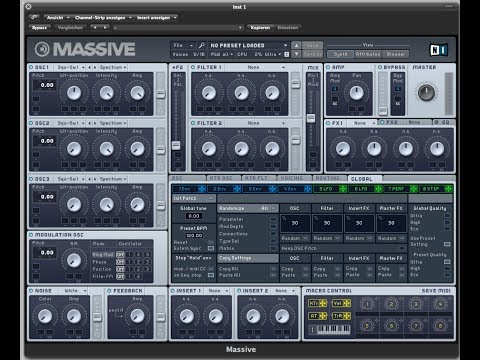The height and width of the screenshot is (360, 480).
Task: Open the NO PRESET LOADED preset dropdown
Action: (x=248, y=45)
